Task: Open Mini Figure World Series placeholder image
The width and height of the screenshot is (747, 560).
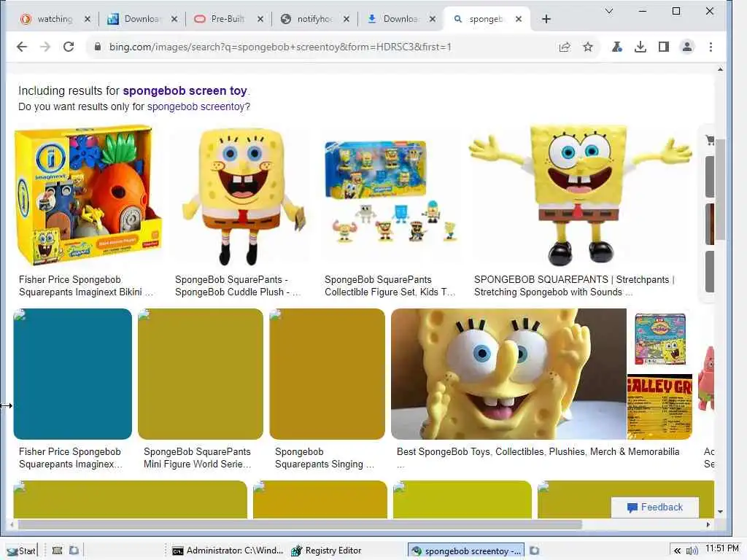Action: tap(200, 374)
